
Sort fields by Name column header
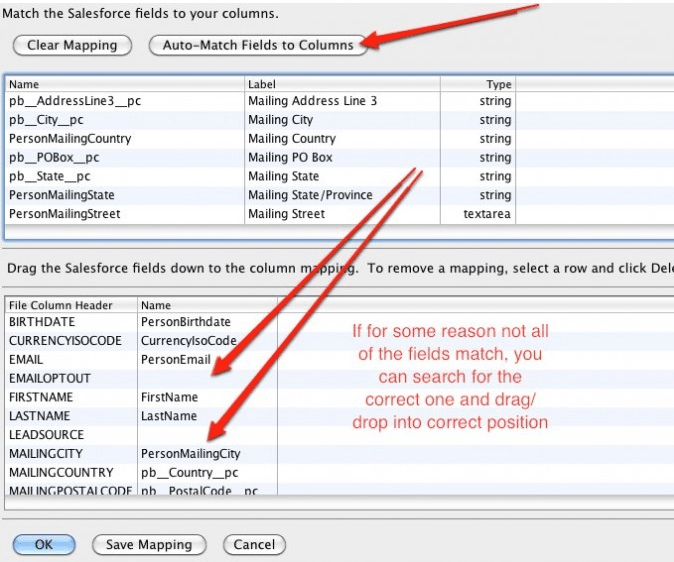click(124, 85)
